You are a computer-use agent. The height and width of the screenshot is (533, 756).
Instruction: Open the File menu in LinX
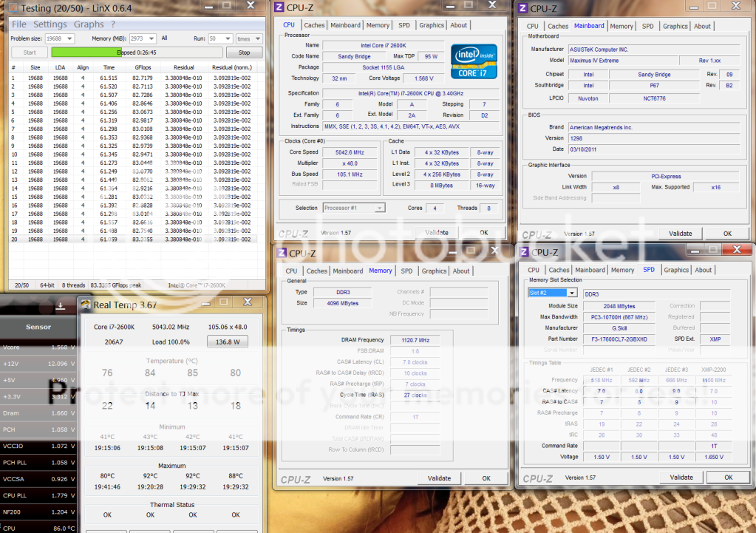pos(19,24)
